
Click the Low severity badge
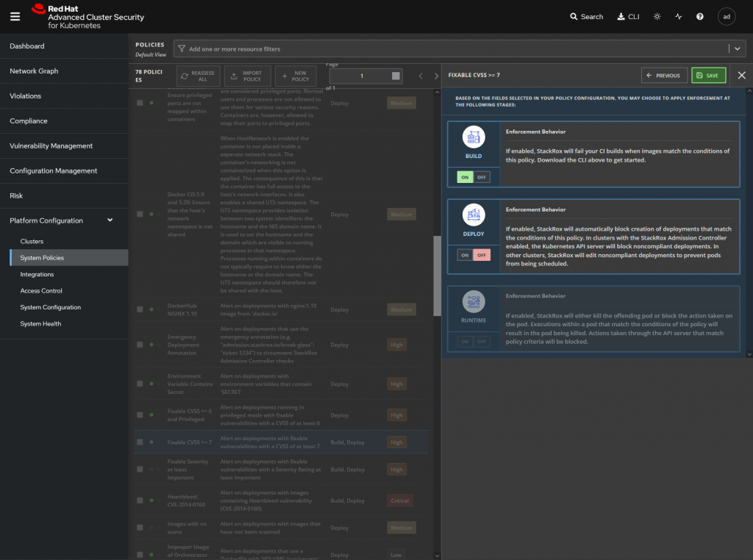tap(396, 555)
